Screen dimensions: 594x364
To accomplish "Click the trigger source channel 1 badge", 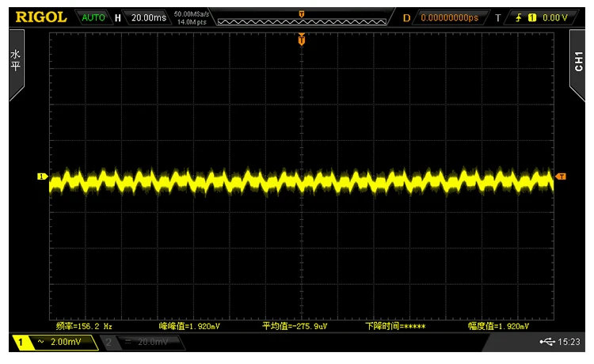I will click(532, 17).
